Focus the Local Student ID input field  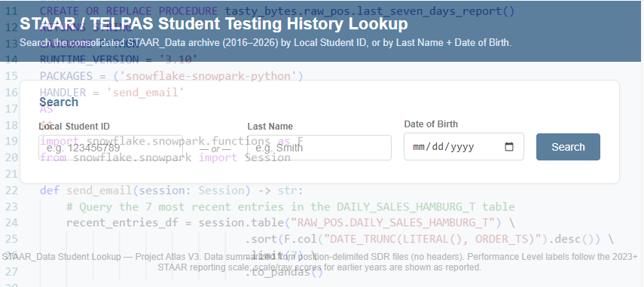[111, 148]
